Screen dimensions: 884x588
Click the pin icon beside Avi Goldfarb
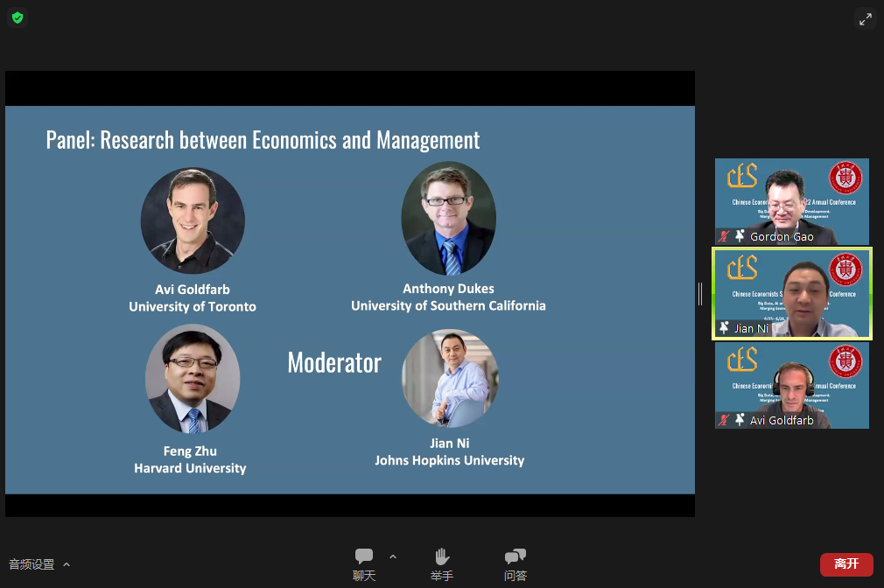click(740, 420)
